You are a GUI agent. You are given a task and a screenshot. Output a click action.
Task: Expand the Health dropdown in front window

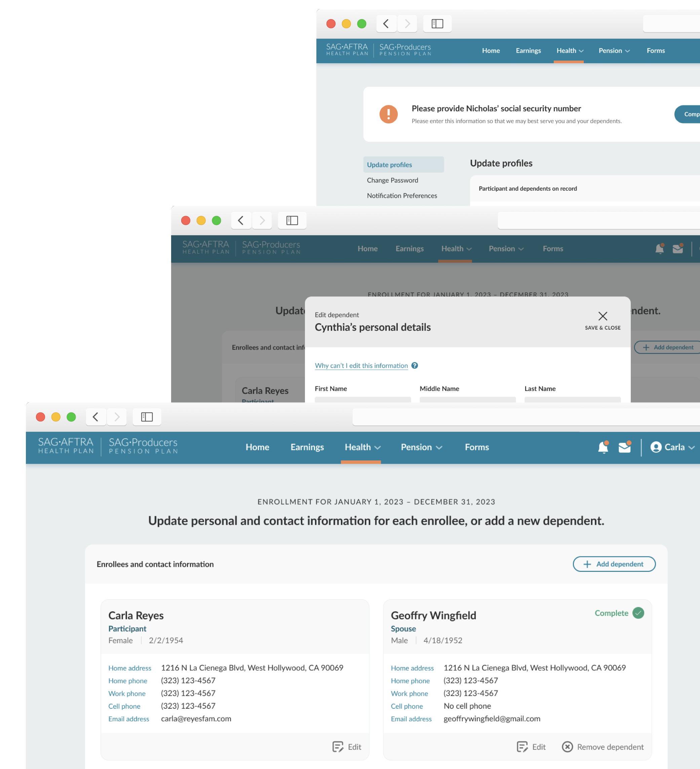362,447
